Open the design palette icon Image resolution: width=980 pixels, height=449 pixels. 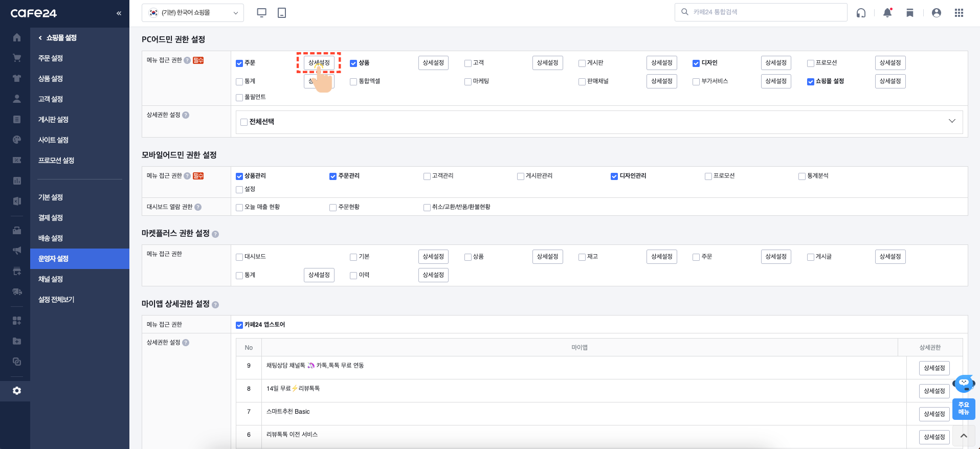tap(17, 140)
